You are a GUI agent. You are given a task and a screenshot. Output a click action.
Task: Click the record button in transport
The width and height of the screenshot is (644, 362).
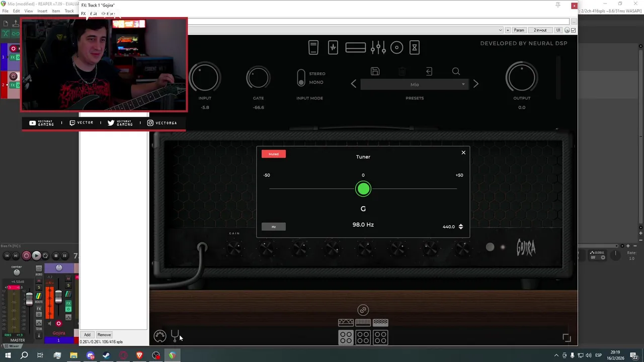[x=26, y=256]
